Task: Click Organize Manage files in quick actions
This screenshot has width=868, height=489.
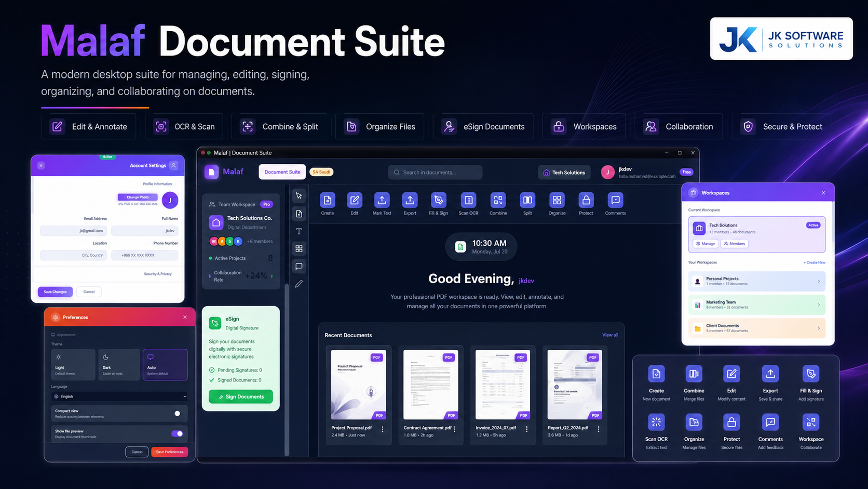Action: pos(694,432)
